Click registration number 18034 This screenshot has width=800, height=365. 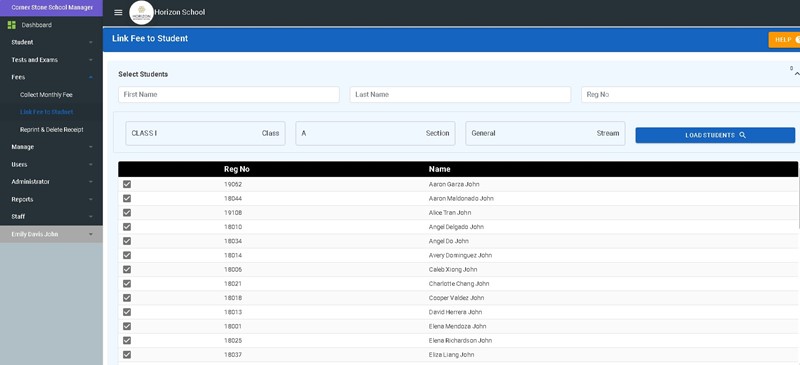click(x=233, y=241)
